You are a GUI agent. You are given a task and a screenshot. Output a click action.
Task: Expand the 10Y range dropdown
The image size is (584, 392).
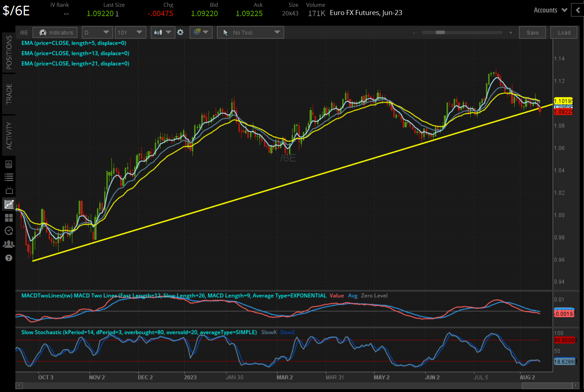[130, 32]
